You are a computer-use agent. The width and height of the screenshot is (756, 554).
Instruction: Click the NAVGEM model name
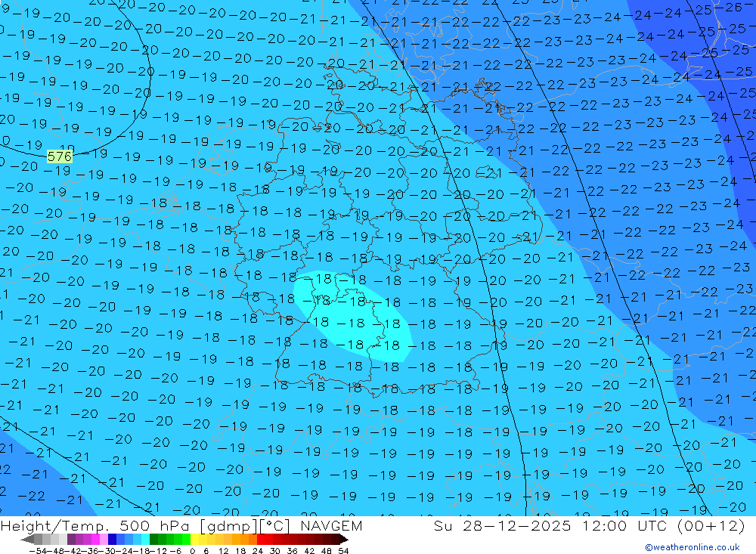[x=331, y=525]
